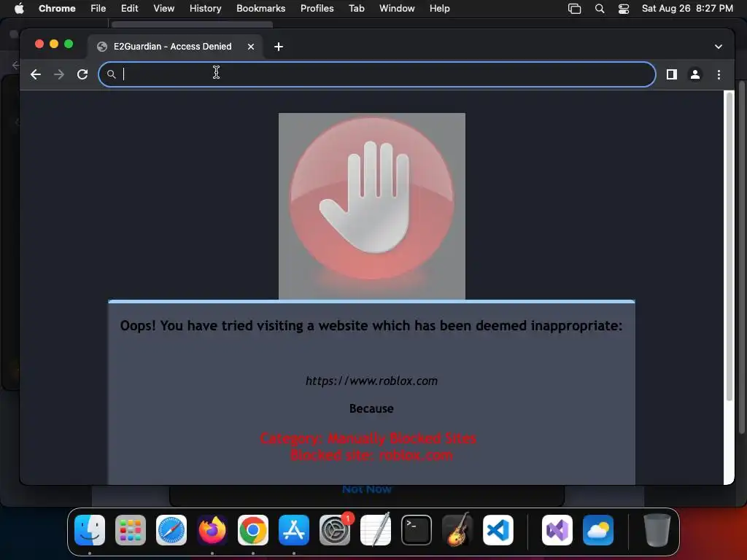This screenshot has height=560, width=747.
Task: Open the Edit menu
Action: 129,9
